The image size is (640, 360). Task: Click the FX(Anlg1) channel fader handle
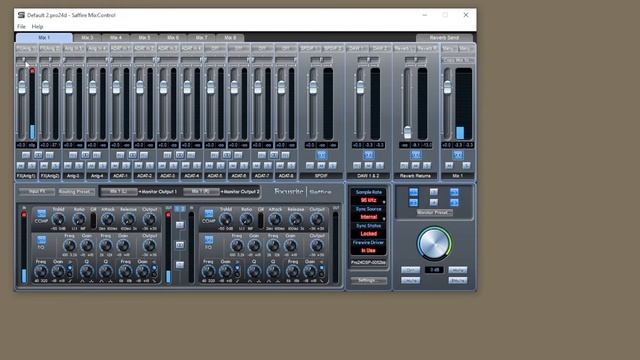pyautogui.click(x=22, y=87)
